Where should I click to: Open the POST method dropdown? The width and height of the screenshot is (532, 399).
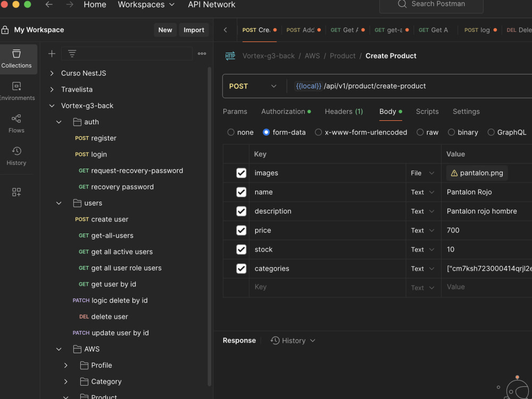click(253, 86)
